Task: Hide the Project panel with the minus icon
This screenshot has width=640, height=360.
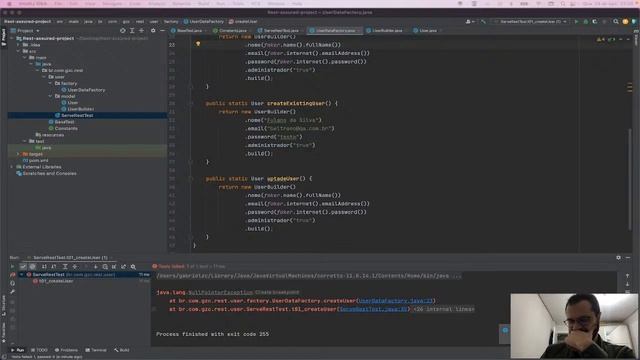Action: click(x=162, y=31)
